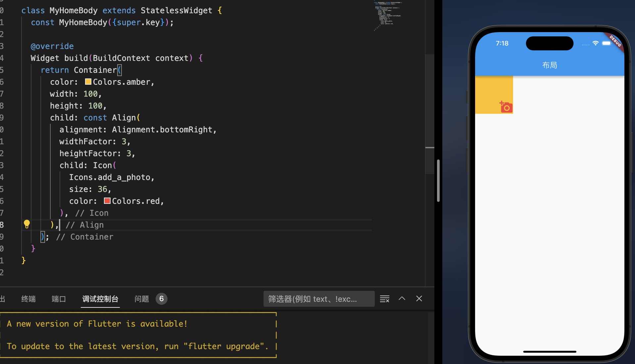635x364 pixels.
Task: Click the height value 100
Action: point(95,106)
